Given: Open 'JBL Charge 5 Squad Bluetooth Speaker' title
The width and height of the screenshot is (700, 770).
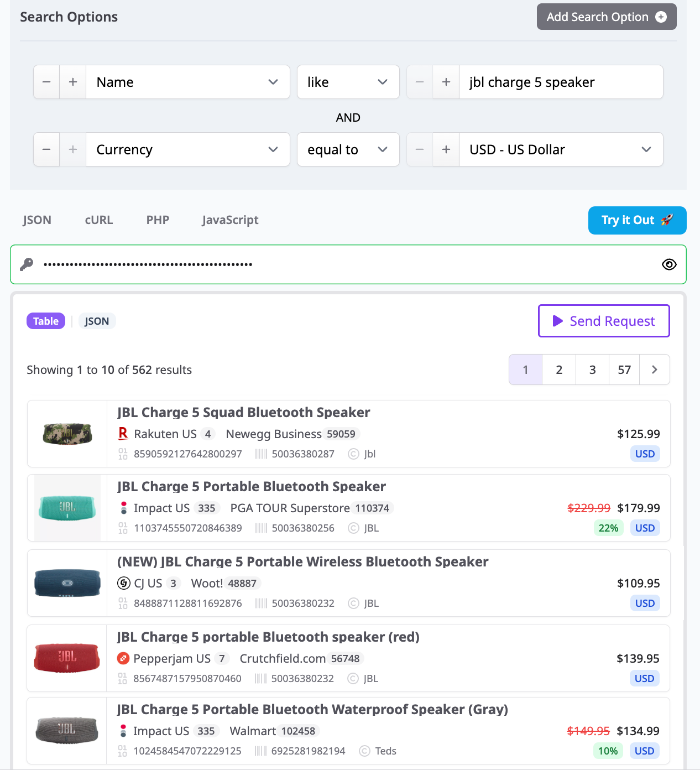Looking at the screenshot, I should point(244,413).
